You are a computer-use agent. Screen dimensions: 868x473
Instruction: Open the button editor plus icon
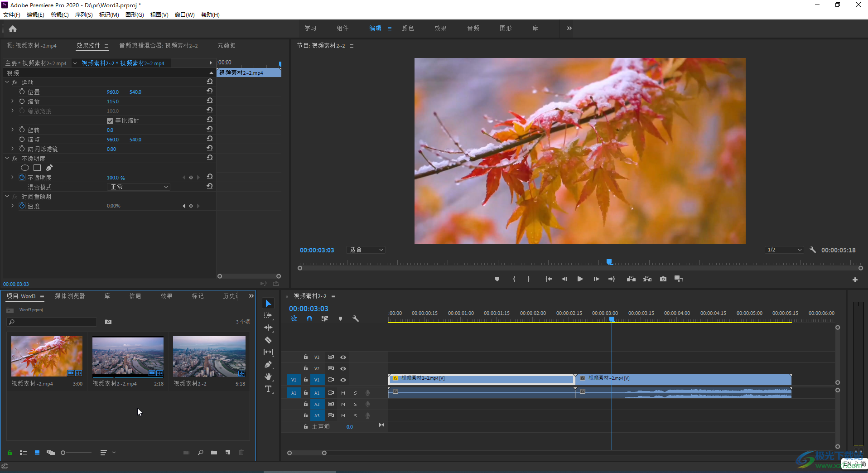coord(855,280)
